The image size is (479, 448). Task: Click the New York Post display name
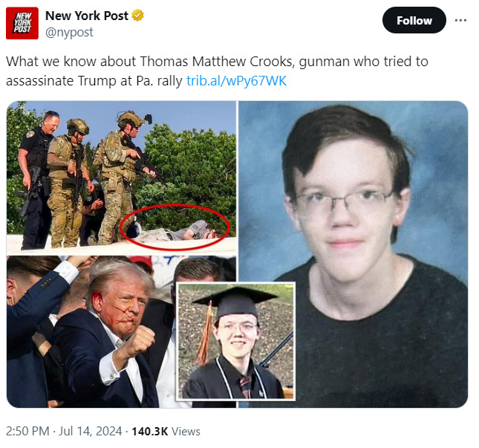pos(87,16)
